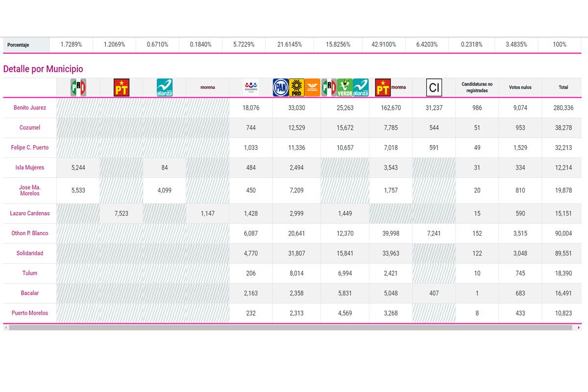Select the 5,244 PRI cell in Isla Mujeres row
Viewport: 588px width, 392px height.
coord(78,168)
